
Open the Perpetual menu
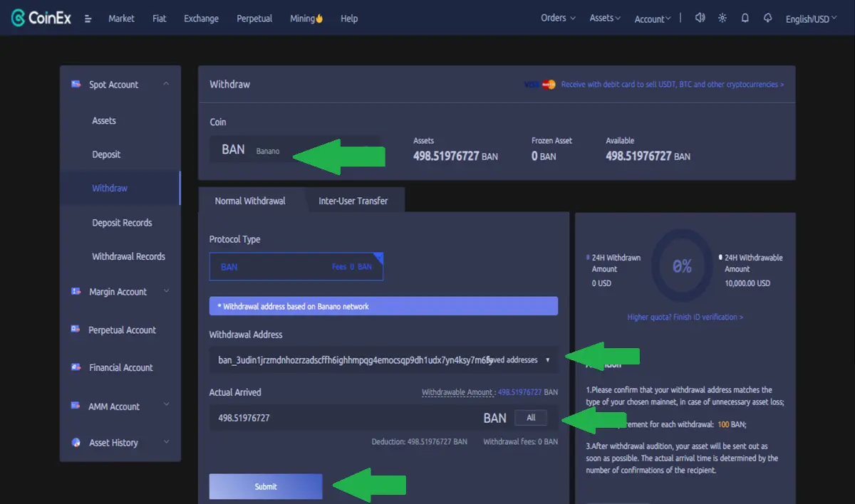(x=254, y=19)
